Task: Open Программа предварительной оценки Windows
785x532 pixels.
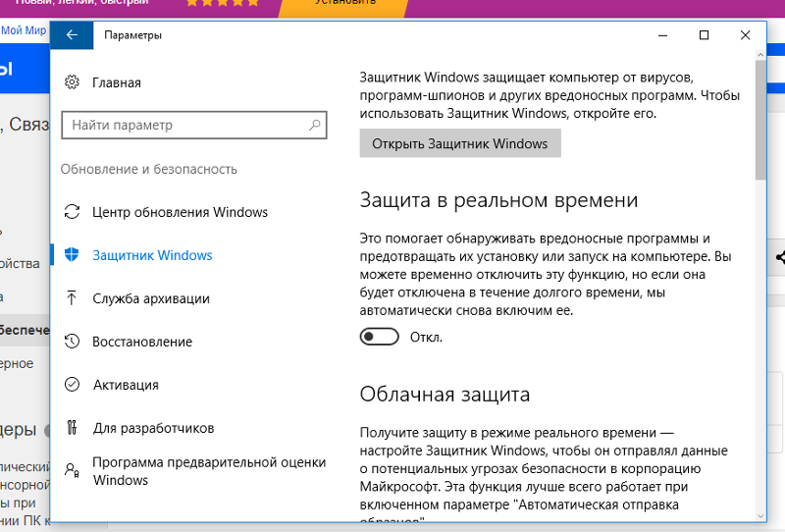Action: (x=209, y=471)
